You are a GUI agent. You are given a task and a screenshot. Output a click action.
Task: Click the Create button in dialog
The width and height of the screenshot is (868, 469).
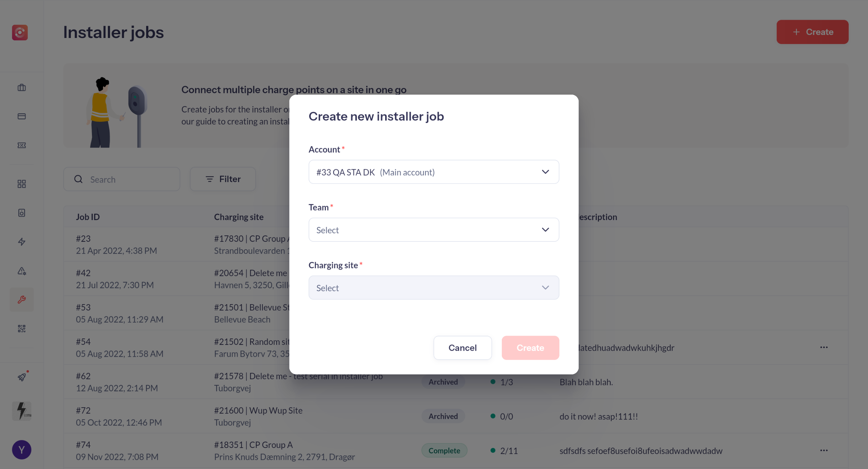coord(530,348)
